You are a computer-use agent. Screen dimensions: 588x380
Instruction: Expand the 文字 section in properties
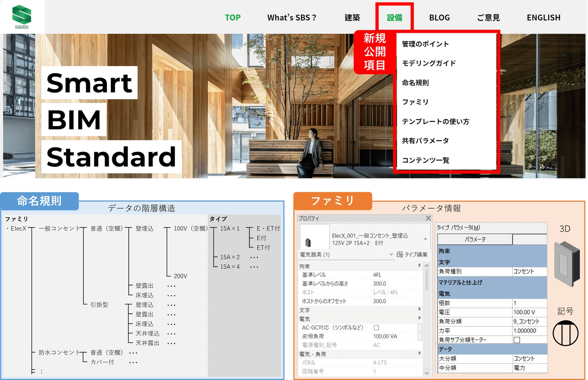click(x=419, y=309)
